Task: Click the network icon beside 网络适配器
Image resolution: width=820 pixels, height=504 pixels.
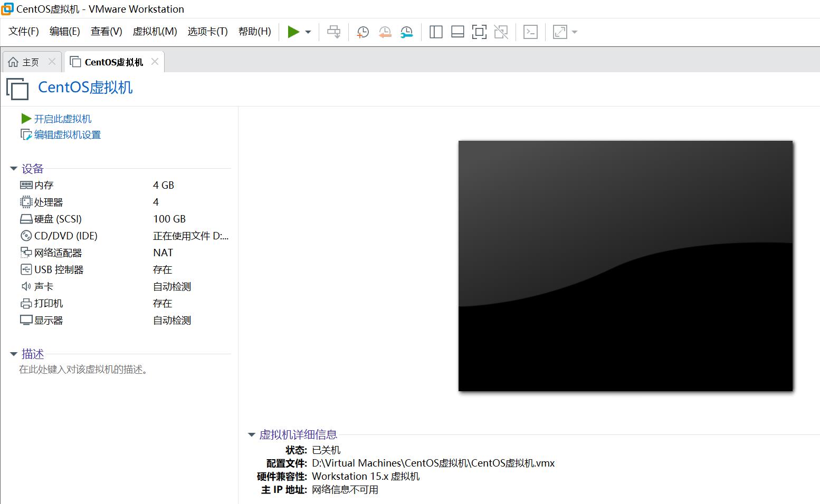Action: pos(26,253)
